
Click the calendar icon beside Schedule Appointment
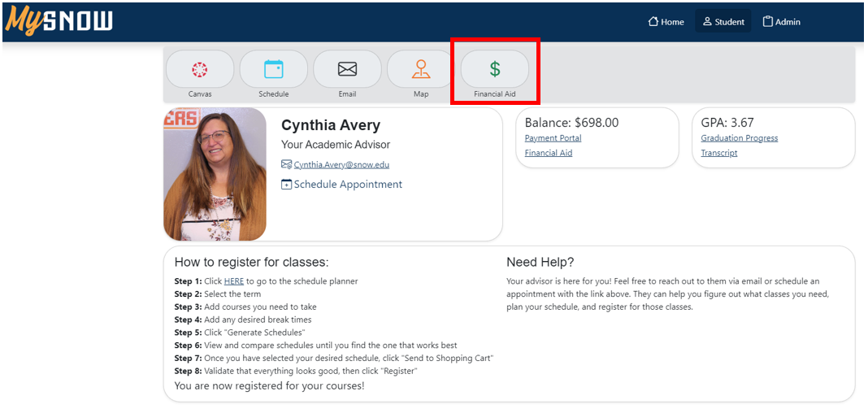286,185
